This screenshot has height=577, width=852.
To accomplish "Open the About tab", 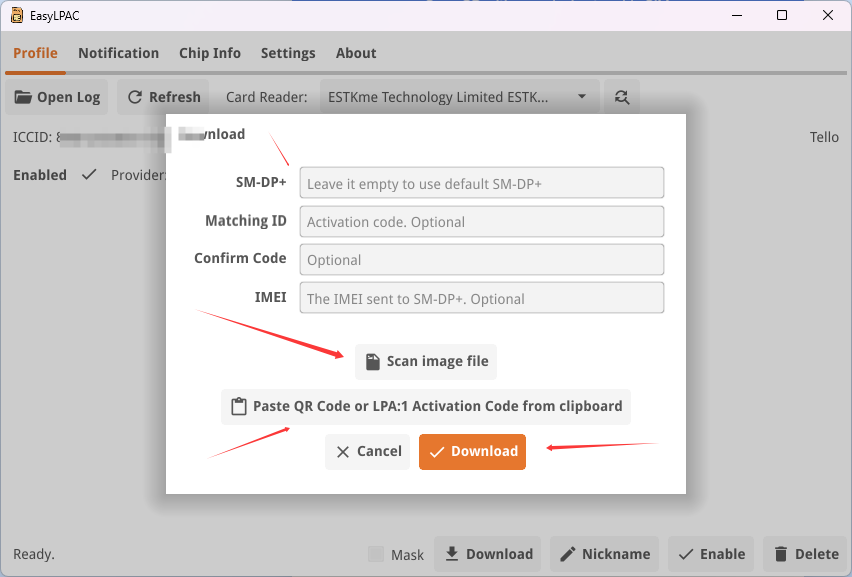I will [356, 53].
